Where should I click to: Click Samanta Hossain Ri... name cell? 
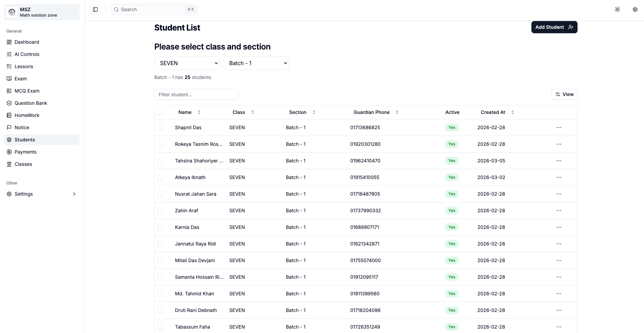(199, 277)
